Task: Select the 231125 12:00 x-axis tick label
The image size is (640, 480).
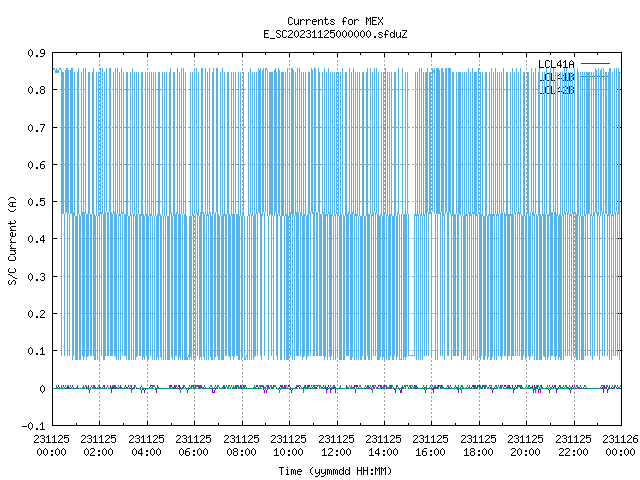Action: point(336,445)
